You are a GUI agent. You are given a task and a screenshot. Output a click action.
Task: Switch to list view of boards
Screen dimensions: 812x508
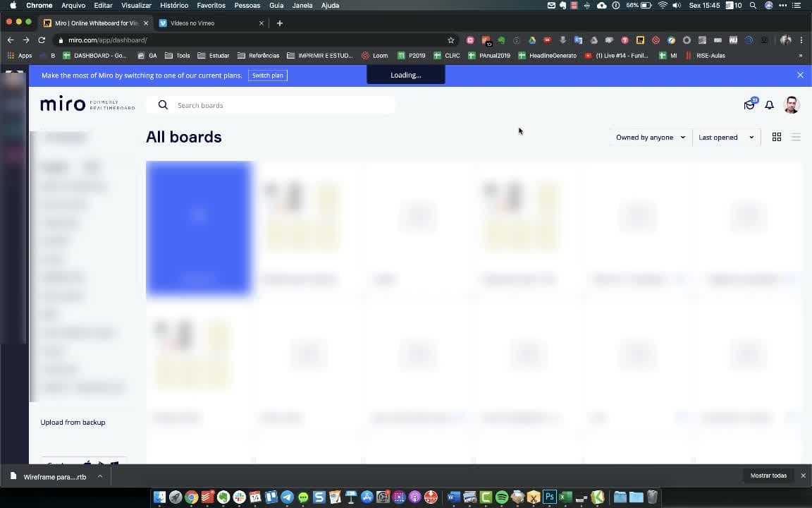(x=796, y=137)
